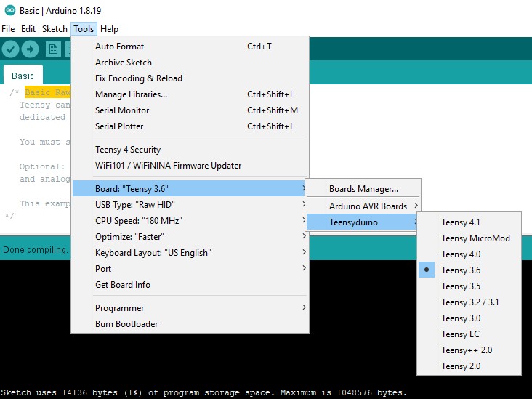Select Teensy 2.0 board

click(x=469, y=366)
